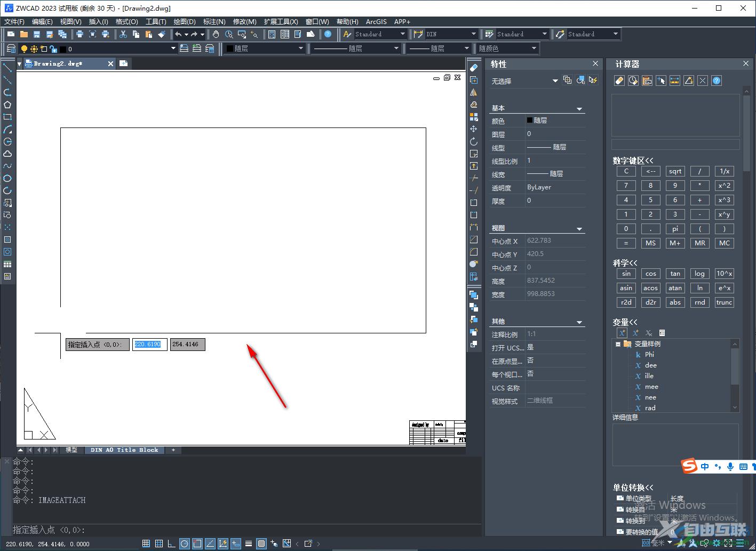756x551 pixels.
Task: Select the Mirror tool in modify toolbar
Action: tap(474, 92)
